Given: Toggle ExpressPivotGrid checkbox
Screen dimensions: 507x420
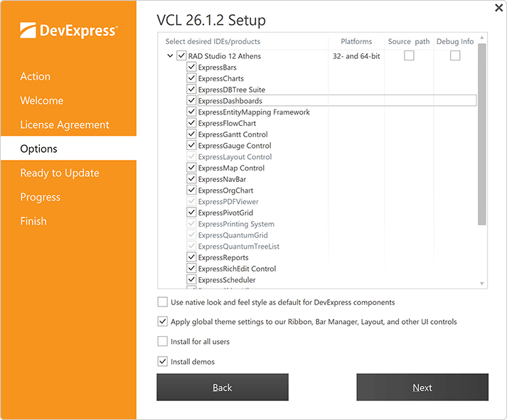Looking at the screenshot, I should pos(191,212).
